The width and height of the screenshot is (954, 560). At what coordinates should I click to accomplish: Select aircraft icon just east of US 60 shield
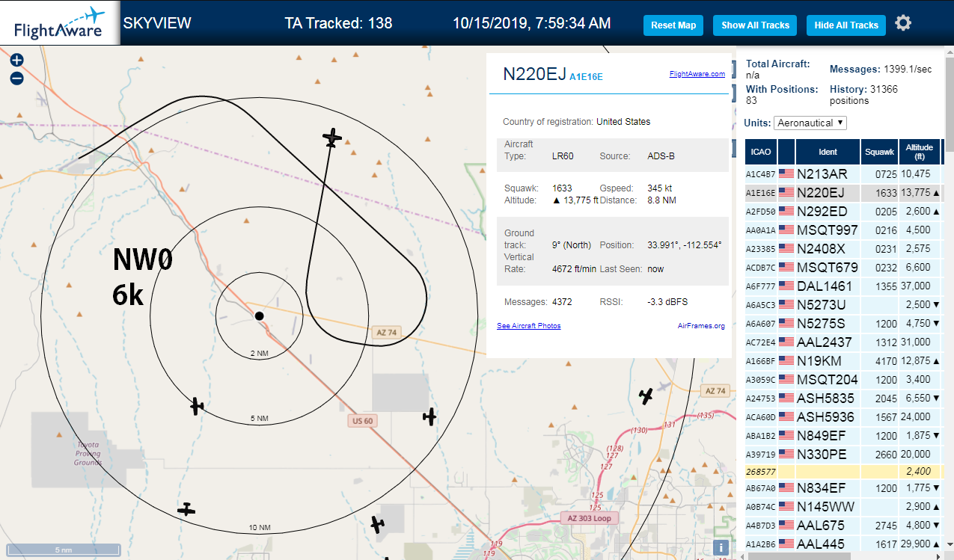click(x=429, y=416)
